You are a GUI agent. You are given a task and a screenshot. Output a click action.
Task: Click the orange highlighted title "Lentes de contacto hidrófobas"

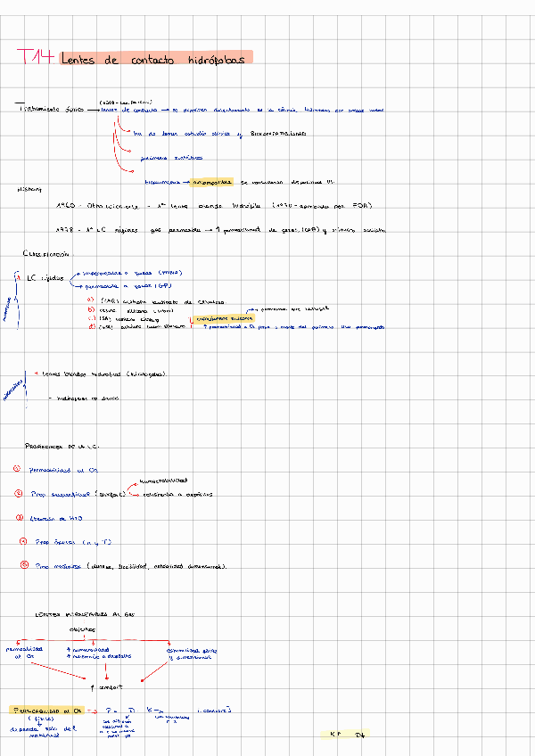[156, 58]
